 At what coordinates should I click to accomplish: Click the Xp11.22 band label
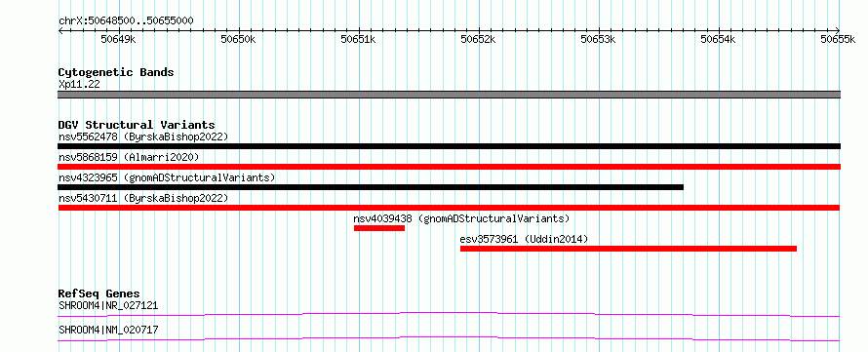click(x=79, y=85)
